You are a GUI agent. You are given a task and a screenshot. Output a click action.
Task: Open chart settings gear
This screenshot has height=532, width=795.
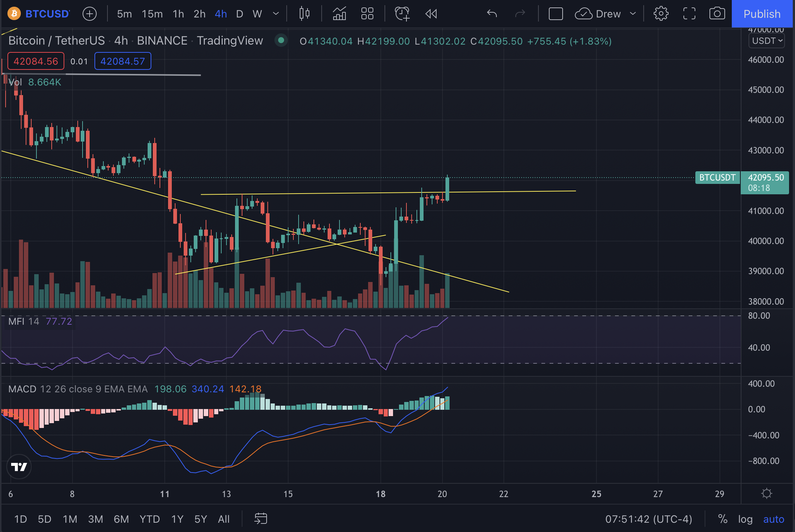point(661,14)
